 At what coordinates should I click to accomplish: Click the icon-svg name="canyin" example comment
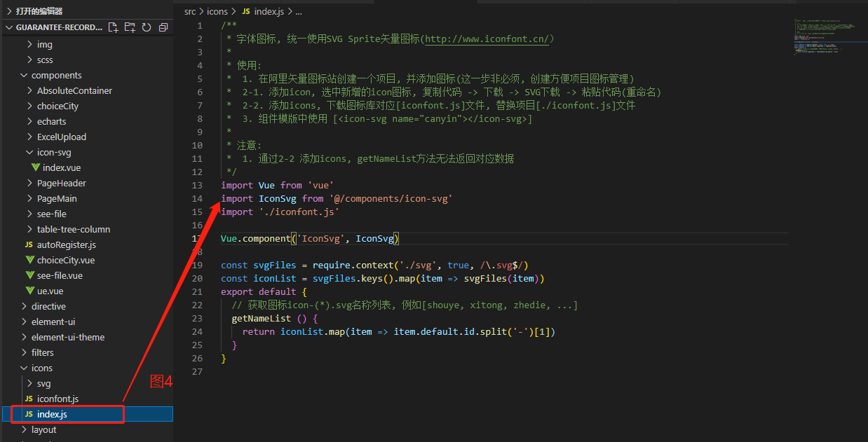[433, 119]
